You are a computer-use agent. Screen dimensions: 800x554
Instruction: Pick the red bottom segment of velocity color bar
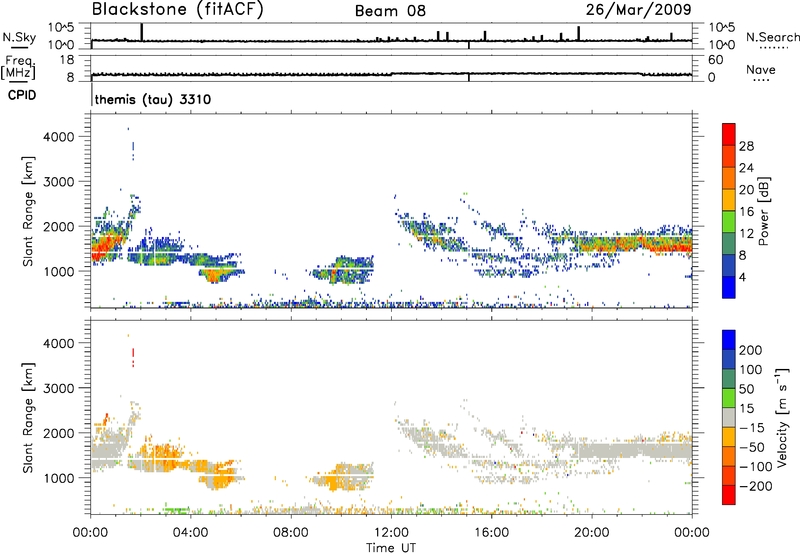tap(729, 495)
